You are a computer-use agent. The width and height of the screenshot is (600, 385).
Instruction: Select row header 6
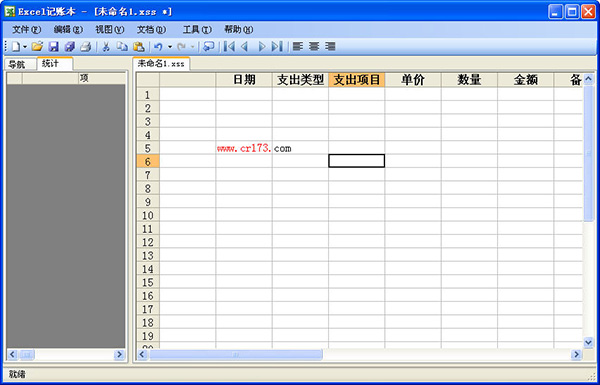pyautogui.click(x=148, y=162)
